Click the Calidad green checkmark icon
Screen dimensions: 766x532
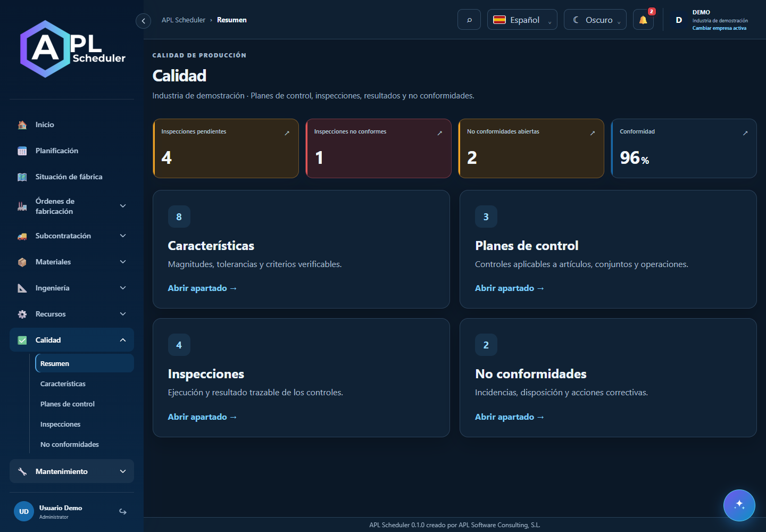click(x=22, y=340)
